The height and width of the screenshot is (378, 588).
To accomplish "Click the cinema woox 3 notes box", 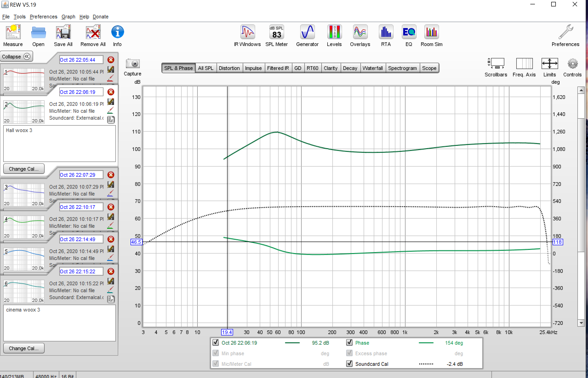I will click(x=59, y=323).
